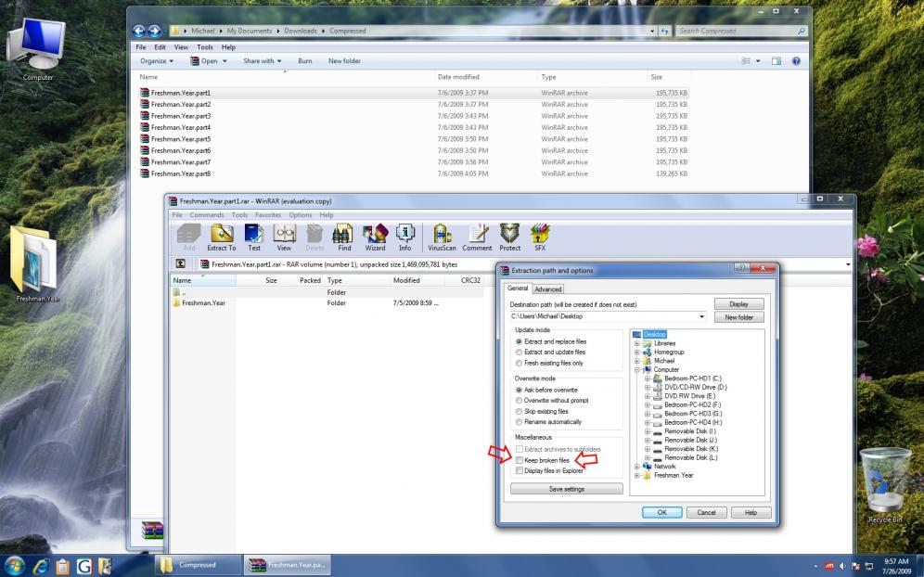Enable the Keep broken files checkbox
This screenshot has width=924, height=577.
pos(520,460)
